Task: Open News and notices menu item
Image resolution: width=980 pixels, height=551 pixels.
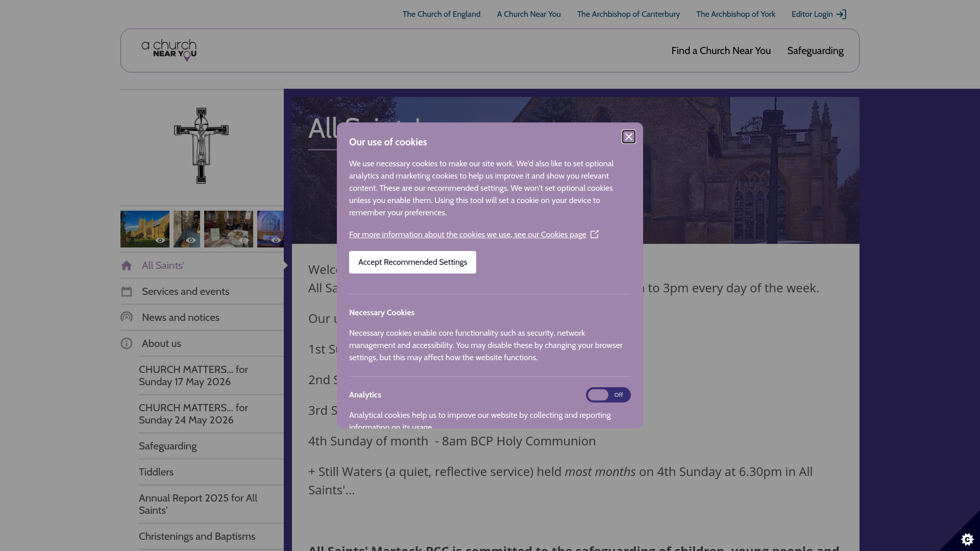Action: (202, 317)
